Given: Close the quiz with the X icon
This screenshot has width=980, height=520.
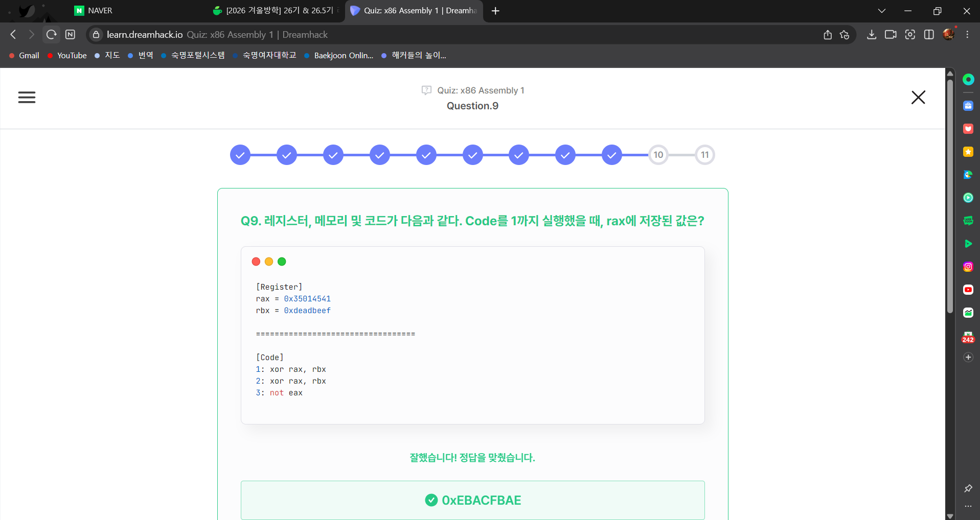Looking at the screenshot, I should 918,97.
